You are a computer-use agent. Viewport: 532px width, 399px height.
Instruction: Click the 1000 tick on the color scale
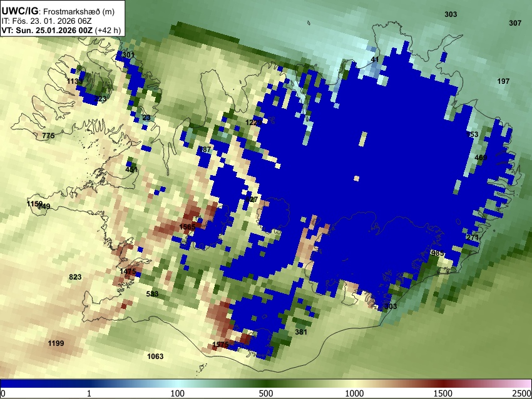(354, 393)
